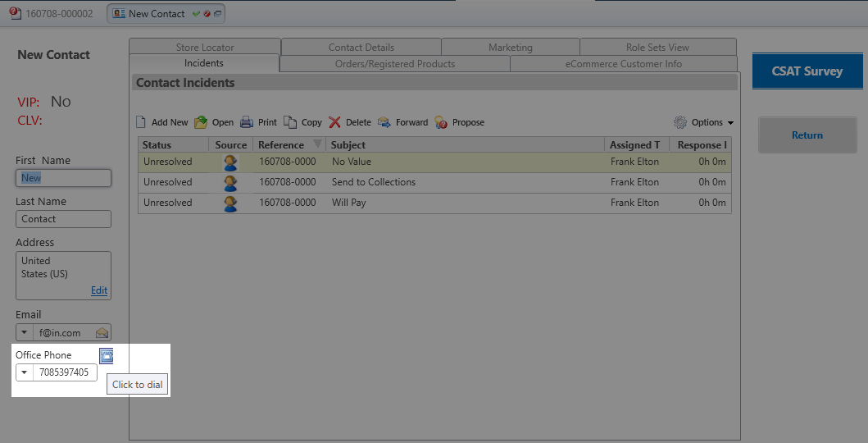Click the CSAT Survey button
The height and width of the screenshot is (443, 868).
[807, 71]
